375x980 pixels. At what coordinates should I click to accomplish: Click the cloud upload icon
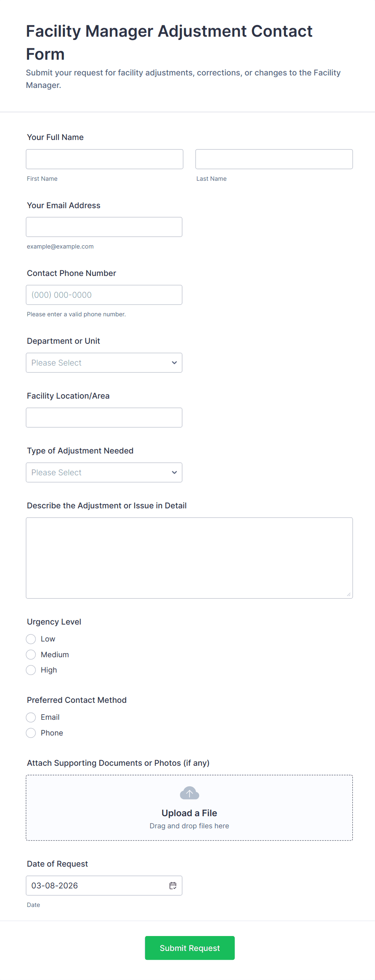tap(189, 793)
